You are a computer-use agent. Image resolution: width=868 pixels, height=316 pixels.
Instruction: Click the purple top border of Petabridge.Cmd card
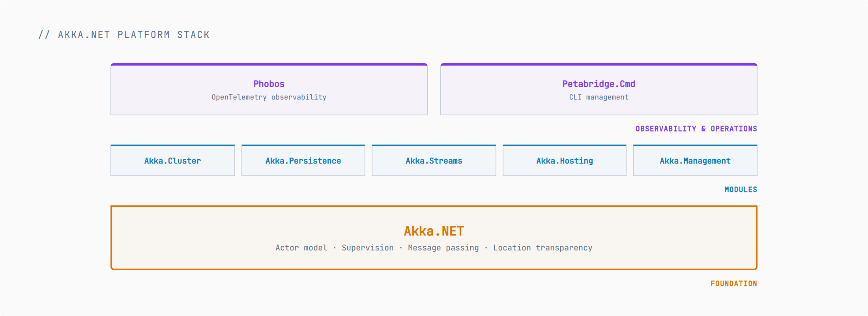point(599,64)
